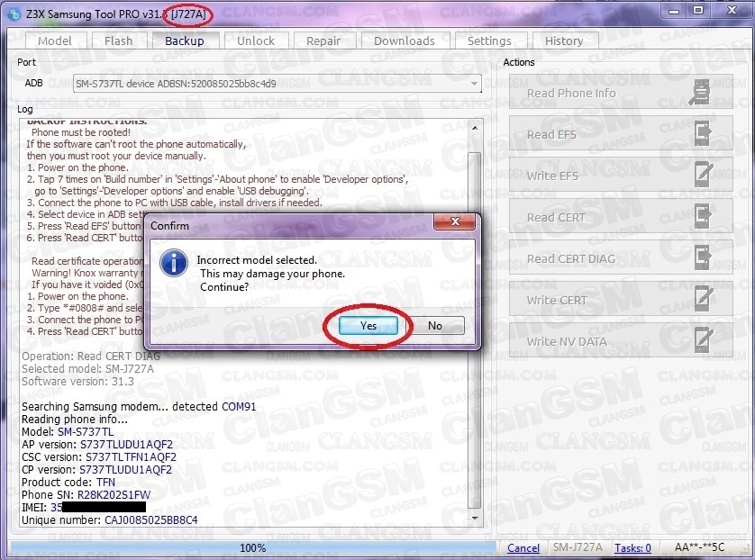Switch to the Repair tab
755x560 pixels.
point(323,41)
